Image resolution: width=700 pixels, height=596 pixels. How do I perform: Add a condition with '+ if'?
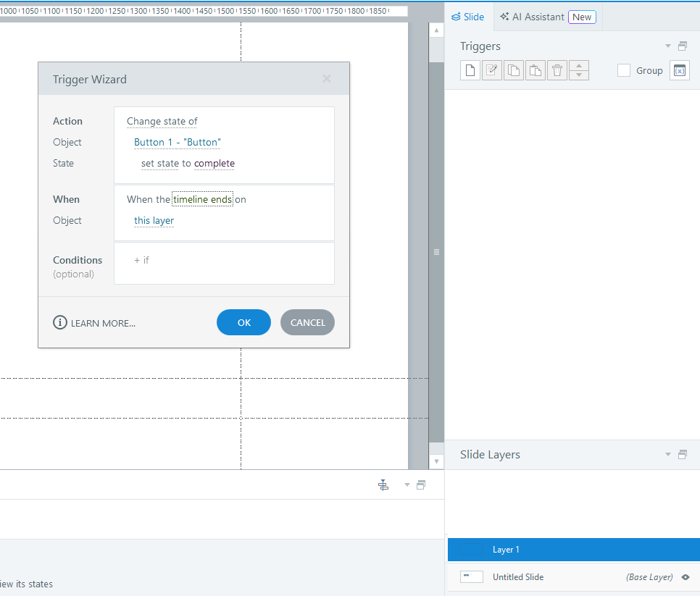coord(141,260)
